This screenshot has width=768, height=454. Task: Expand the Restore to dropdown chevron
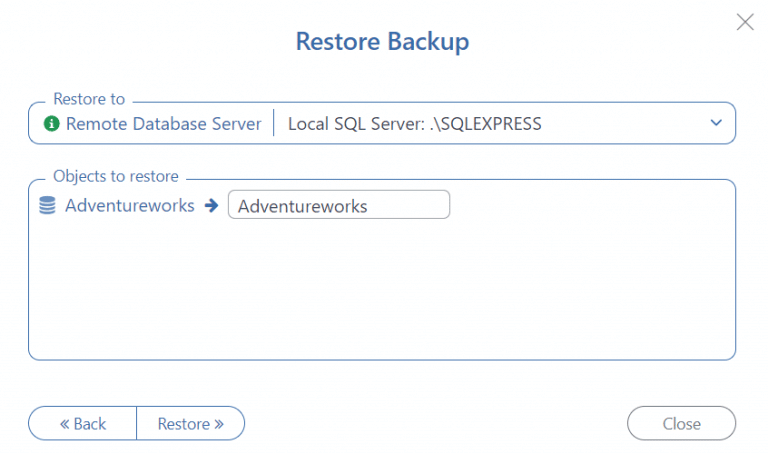tap(716, 123)
